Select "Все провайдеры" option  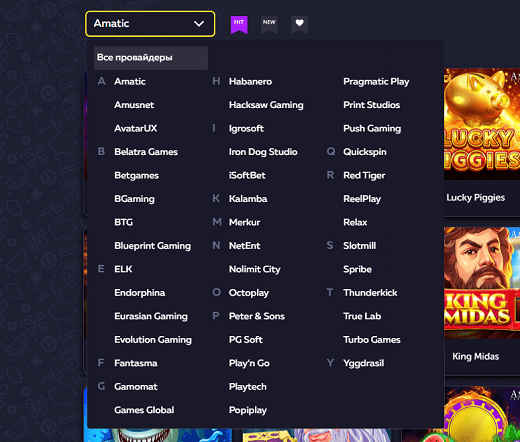(x=151, y=58)
